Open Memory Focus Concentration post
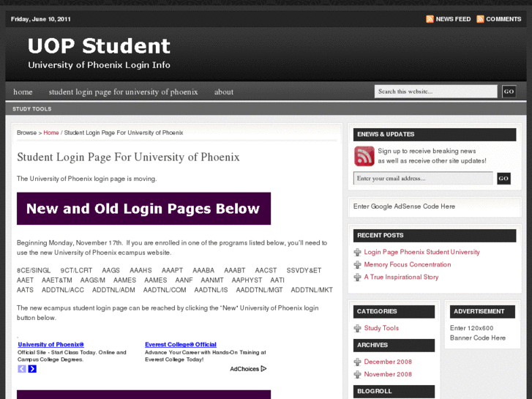 point(408,264)
